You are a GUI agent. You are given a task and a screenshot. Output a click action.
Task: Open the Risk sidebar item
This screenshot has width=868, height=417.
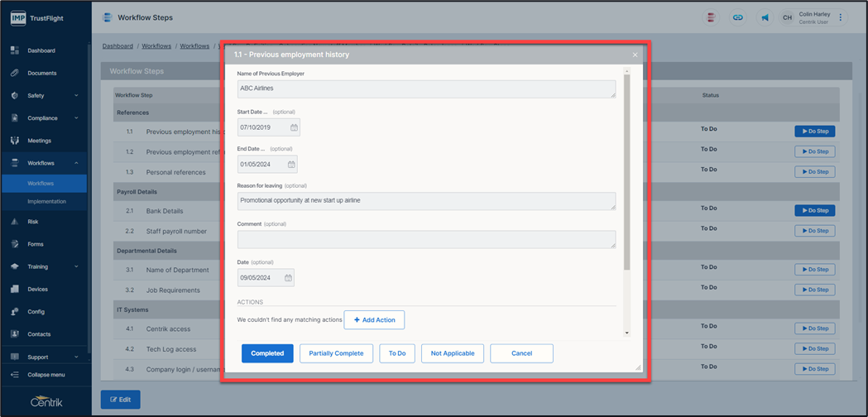(33, 222)
